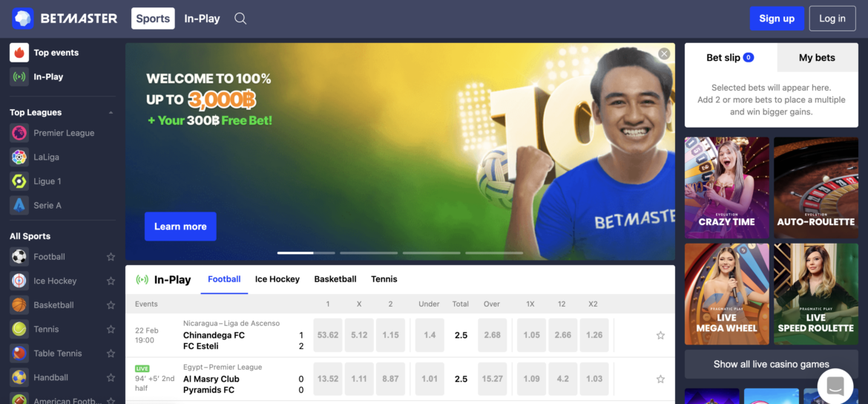Select Under 2.5 odds 1.4
This screenshot has width=868, height=404.
tap(430, 335)
